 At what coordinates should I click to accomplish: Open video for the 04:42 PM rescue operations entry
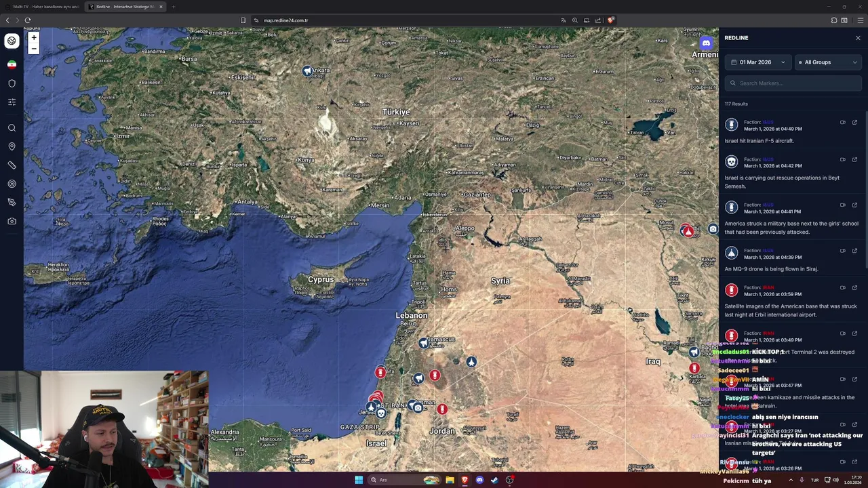pos(843,160)
